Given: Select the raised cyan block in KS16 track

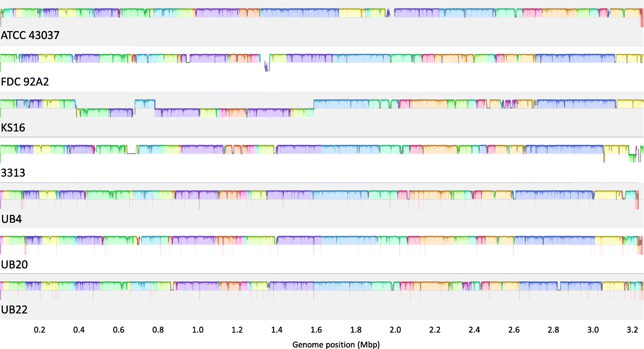Looking at the screenshot, I should [145, 104].
